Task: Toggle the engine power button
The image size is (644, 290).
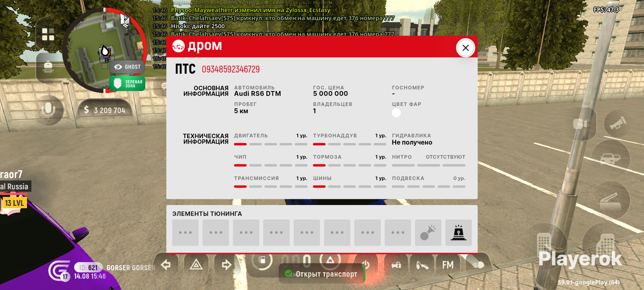Action: [x=365, y=264]
